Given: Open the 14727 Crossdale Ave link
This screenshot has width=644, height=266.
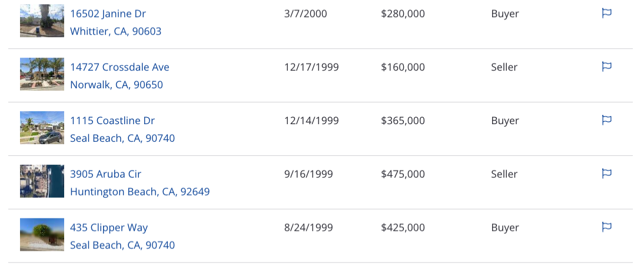Looking at the screenshot, I should click(x=119, y=67).
